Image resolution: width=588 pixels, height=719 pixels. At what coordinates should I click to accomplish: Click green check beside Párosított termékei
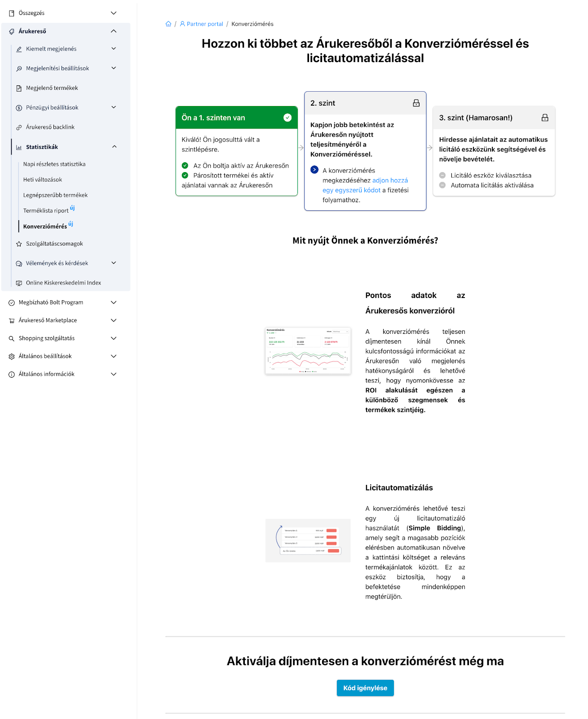[185, 175]
